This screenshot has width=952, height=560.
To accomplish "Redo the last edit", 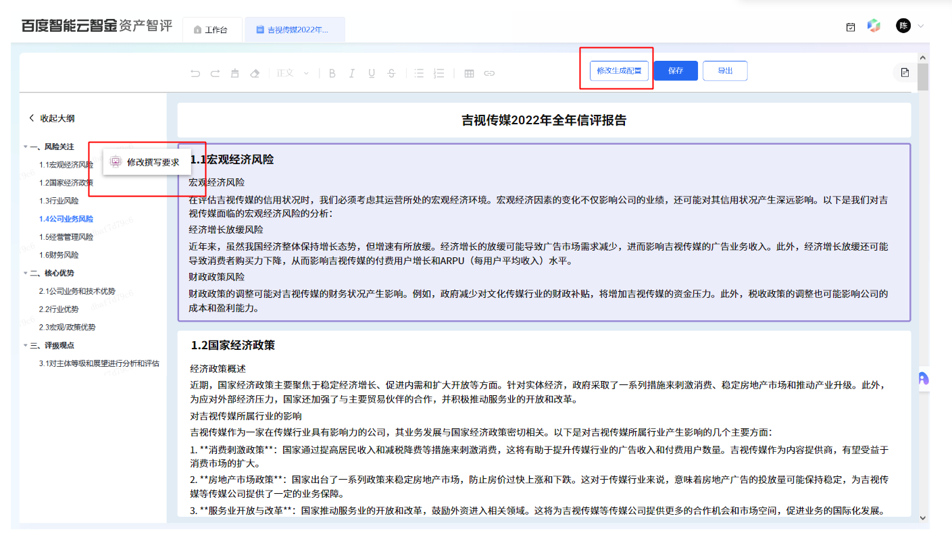I will [215, 73].
